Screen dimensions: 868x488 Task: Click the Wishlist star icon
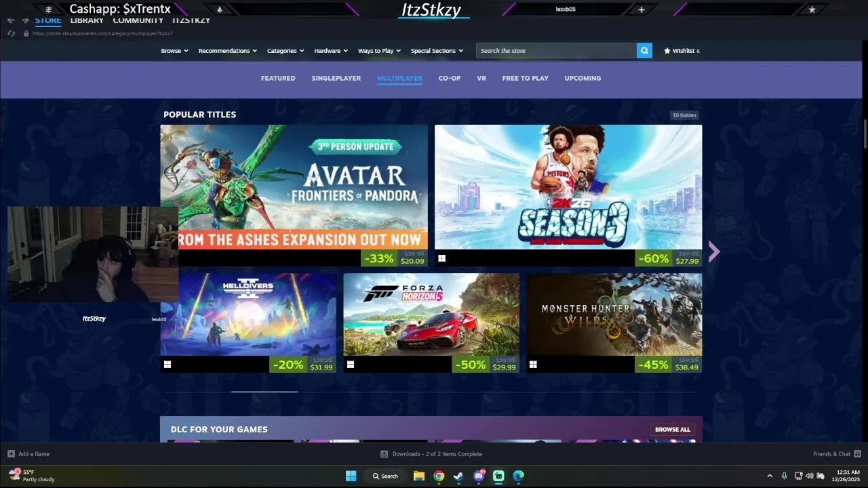667,51
